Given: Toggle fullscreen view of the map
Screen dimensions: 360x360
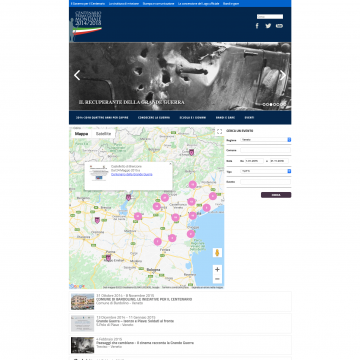Looking at the screenshot, I should (219, 132).
